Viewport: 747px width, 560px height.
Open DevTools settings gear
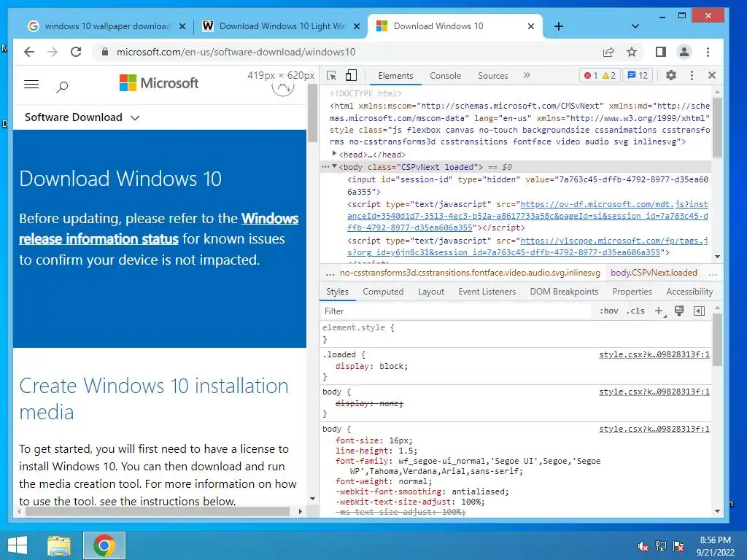[x=671, y=75]
